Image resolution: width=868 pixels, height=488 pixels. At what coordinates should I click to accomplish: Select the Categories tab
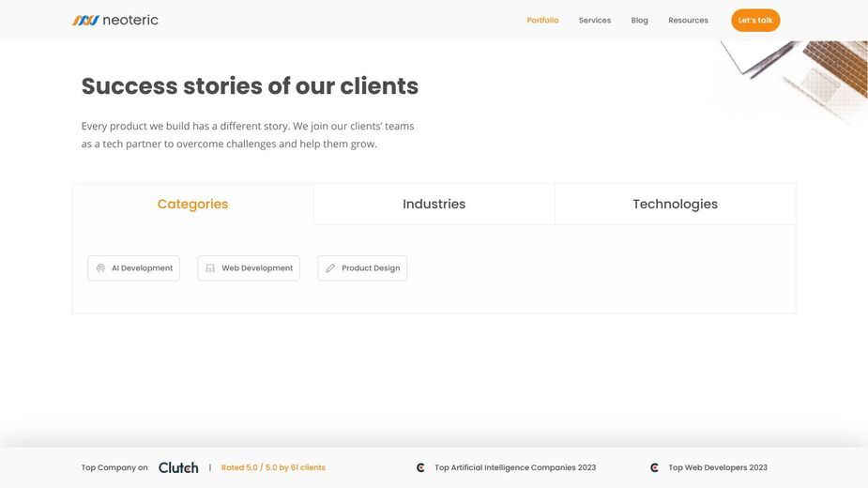click(192, 204)
